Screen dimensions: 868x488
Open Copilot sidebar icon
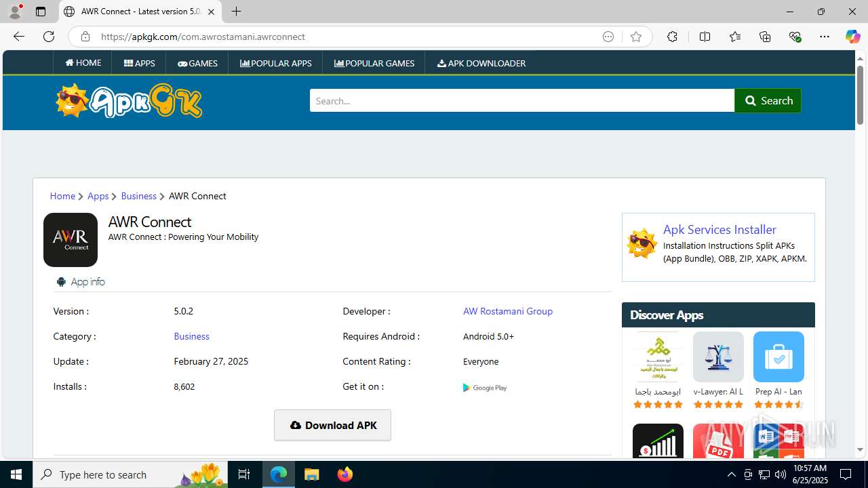852,37
